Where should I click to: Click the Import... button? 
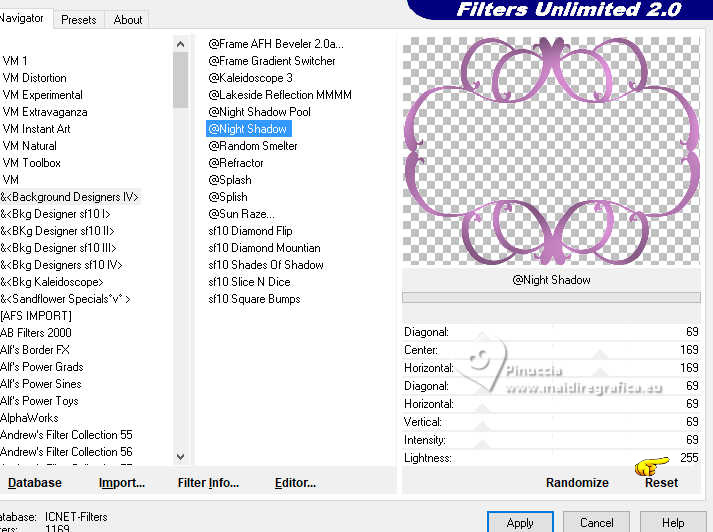click(x=121, y=482)
